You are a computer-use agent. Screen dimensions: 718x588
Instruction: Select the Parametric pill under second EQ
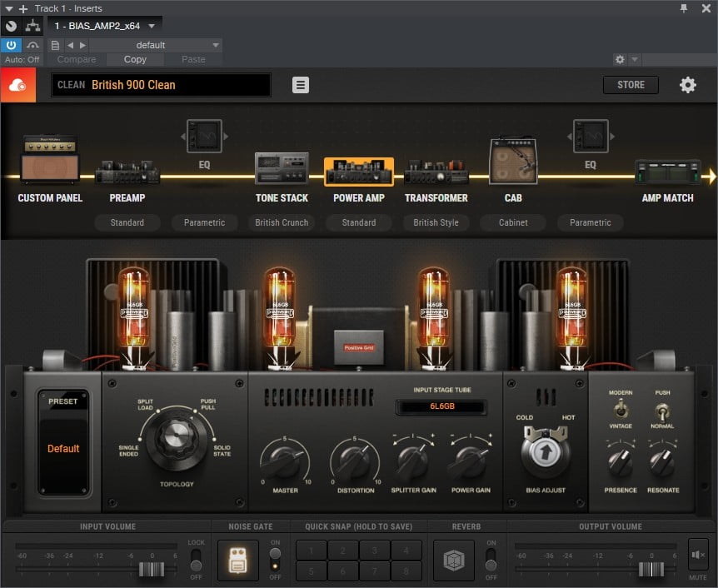[x=591, y=222]
